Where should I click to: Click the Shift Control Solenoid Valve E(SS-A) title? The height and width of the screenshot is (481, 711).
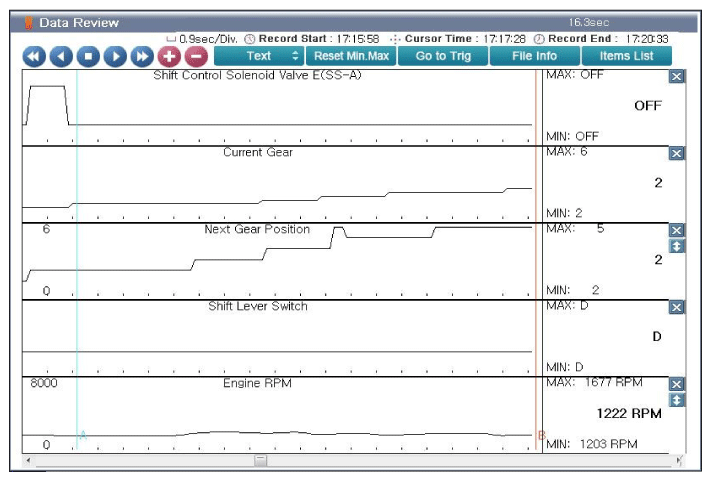[257, 75]
